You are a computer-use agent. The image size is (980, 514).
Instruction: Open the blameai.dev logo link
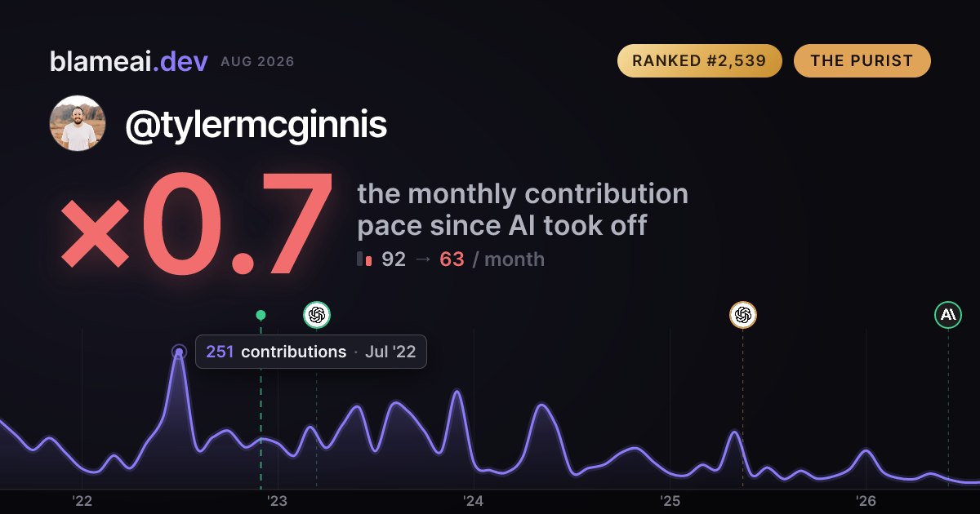[129, 61]
